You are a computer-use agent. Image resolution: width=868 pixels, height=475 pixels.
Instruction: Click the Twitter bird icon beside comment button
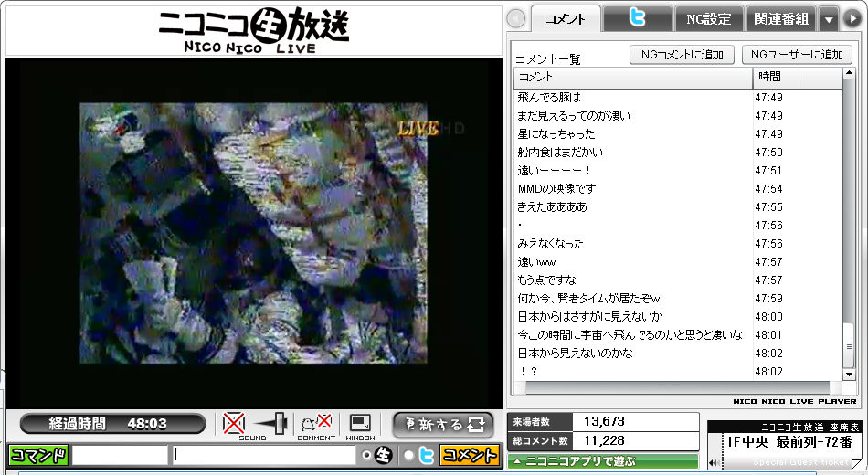[x=427, y=455]
